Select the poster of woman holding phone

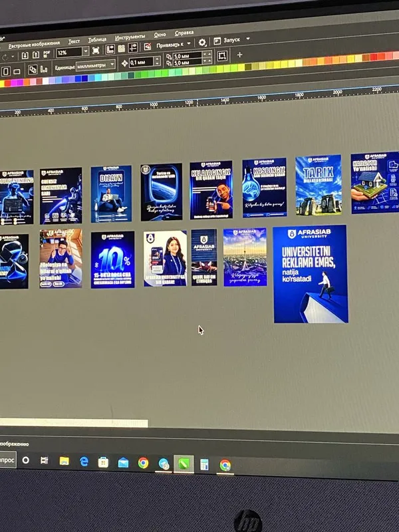[165, 258]
